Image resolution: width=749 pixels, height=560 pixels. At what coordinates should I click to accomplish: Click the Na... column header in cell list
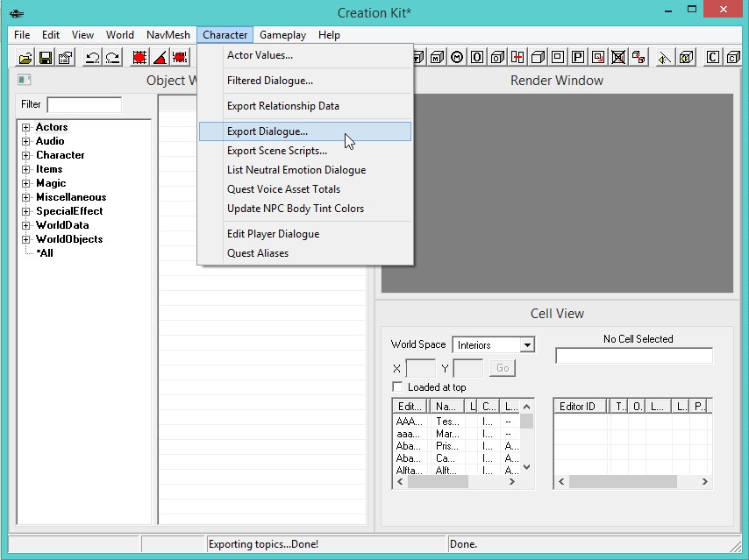coord(447,407)
